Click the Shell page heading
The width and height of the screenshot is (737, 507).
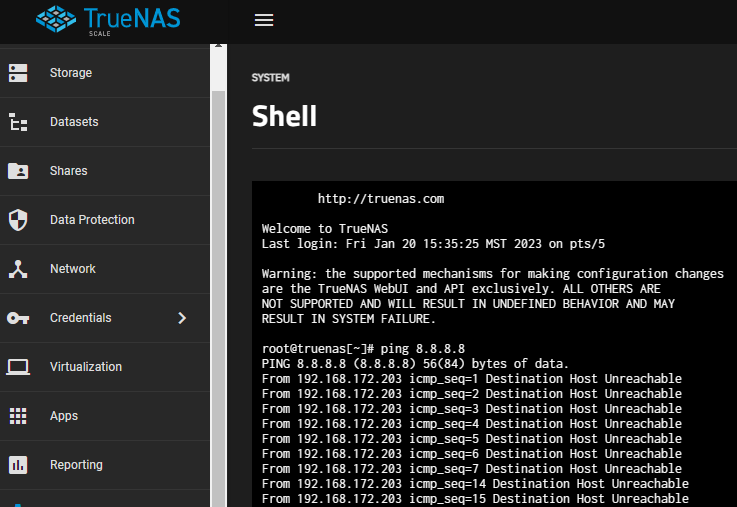tap(284, 116)
